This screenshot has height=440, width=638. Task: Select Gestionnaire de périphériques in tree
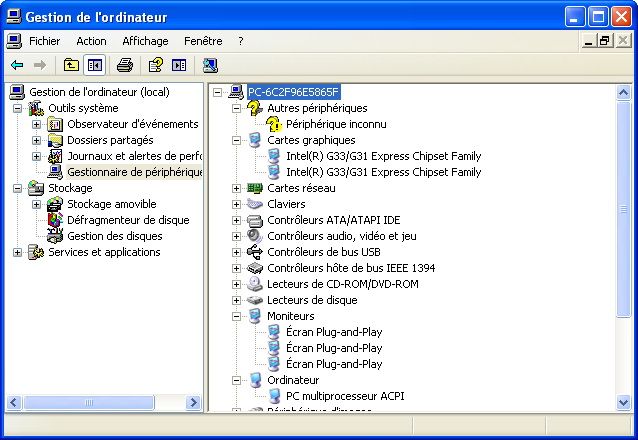134,172
